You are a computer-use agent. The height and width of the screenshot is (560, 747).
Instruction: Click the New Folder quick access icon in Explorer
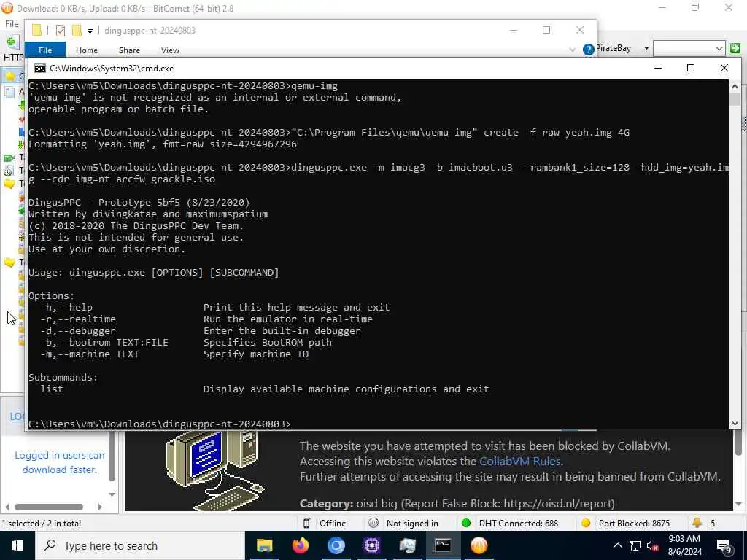point(76,31)
